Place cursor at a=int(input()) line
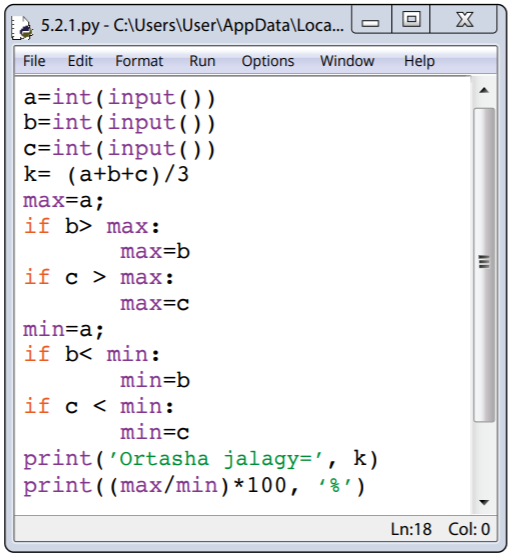 pos(119,98)
